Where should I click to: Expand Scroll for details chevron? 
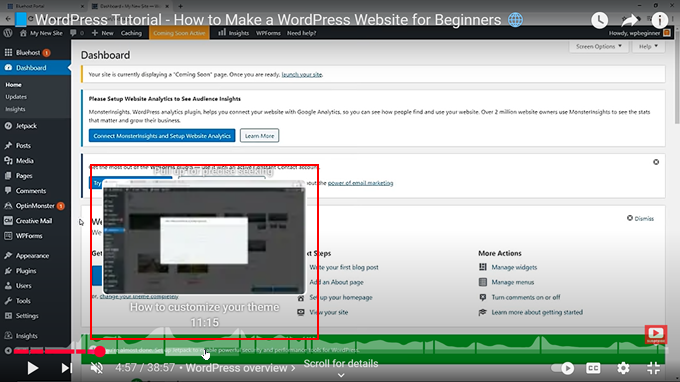click(341, 375)
